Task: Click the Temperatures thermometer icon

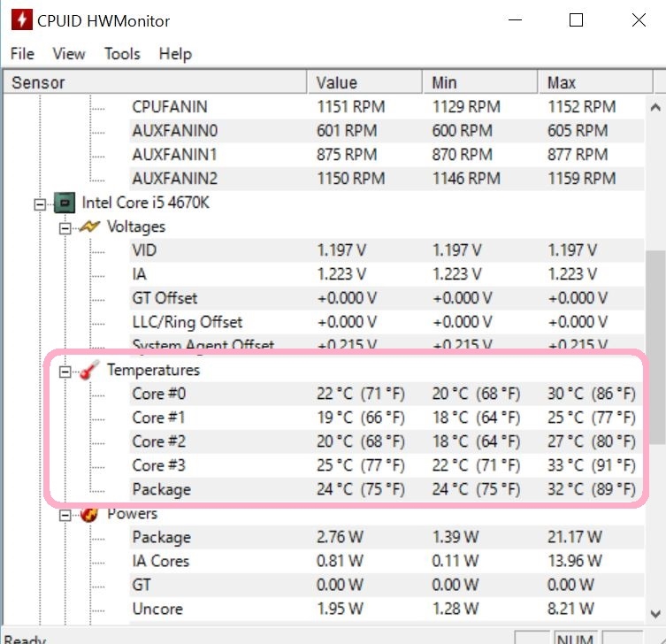Action: pos(89,370)
